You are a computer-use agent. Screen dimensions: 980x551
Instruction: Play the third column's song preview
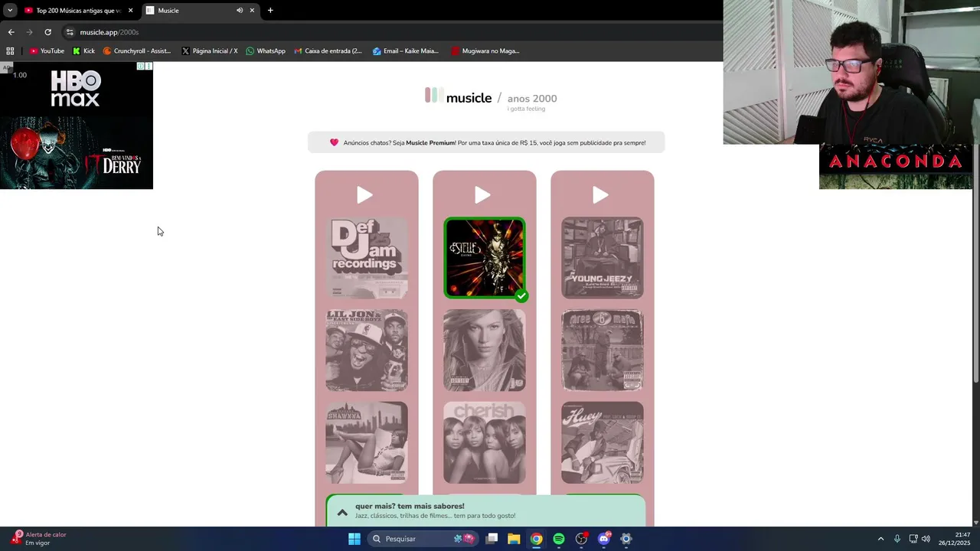pos(601,196)
